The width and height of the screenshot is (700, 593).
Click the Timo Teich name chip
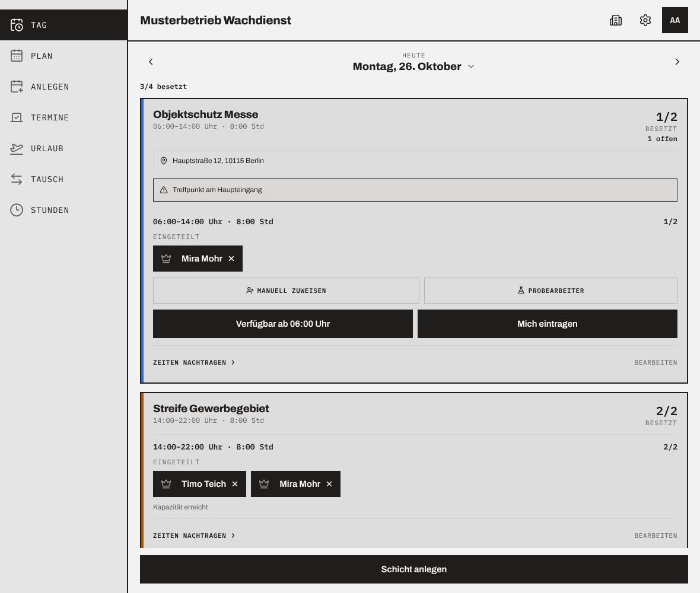click(x=199, y=484)
